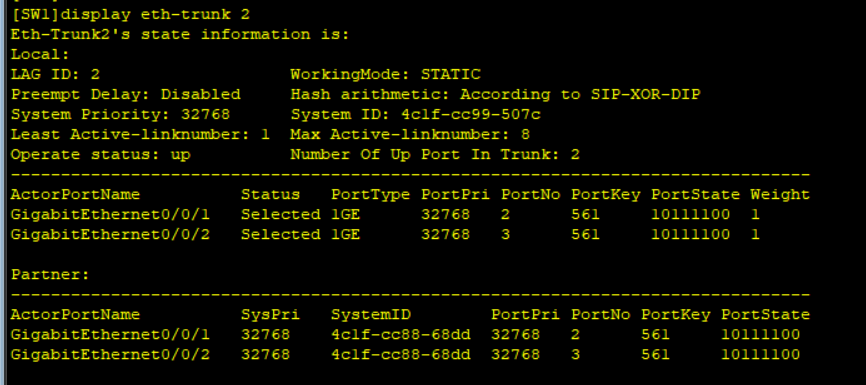Select PortPri 32768 of Partner GigabitEthernet0/0/1

[515, 334]
